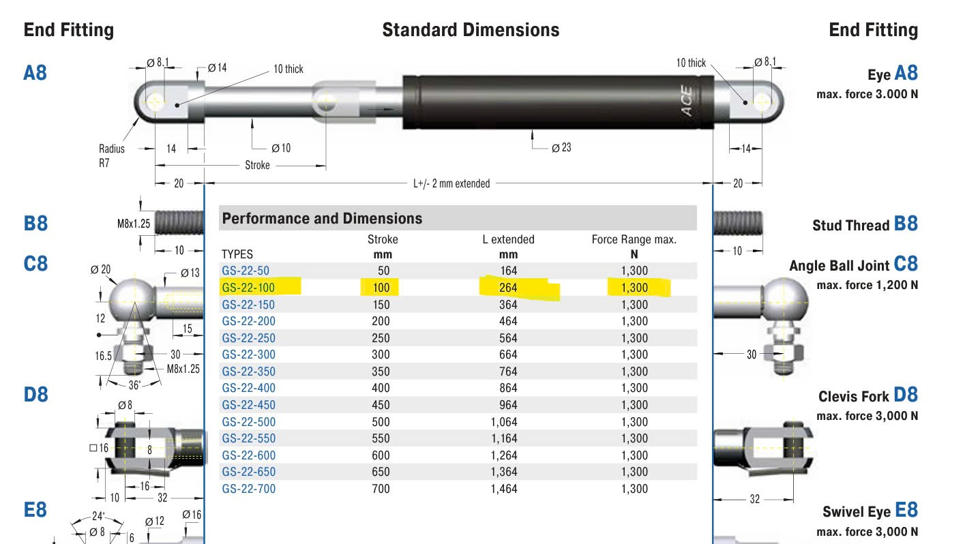The width and height of the screenshot is (980, 544).
Task: Click the Standard Dimensions heading
Action: [x=471, y=30]
